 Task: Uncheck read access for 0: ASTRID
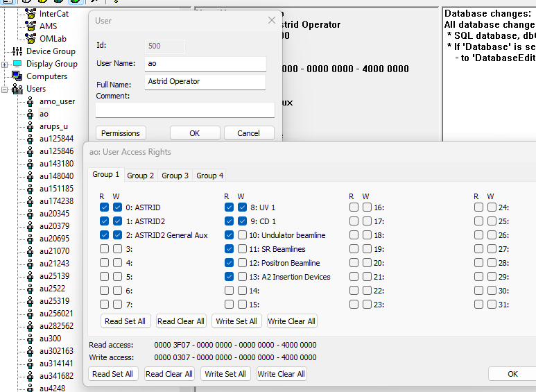click(x=104, y=207)
